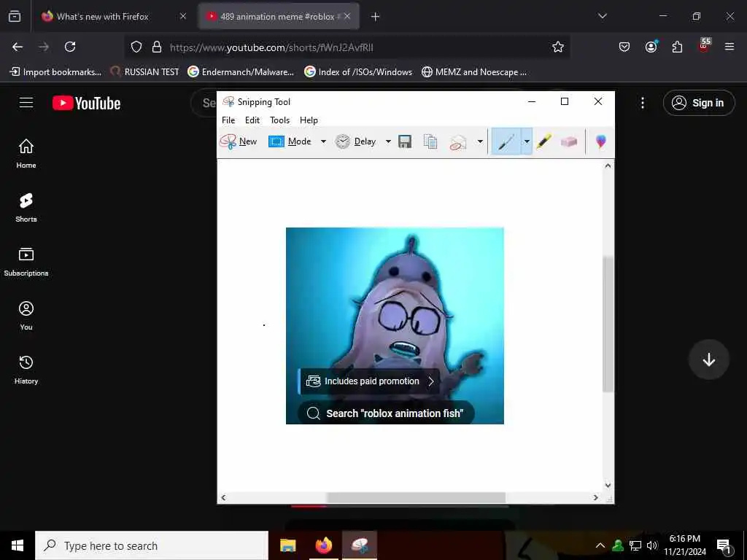Copy the snip with the Copy icon
The image size is (747, 560).
[x=430, y=141]
